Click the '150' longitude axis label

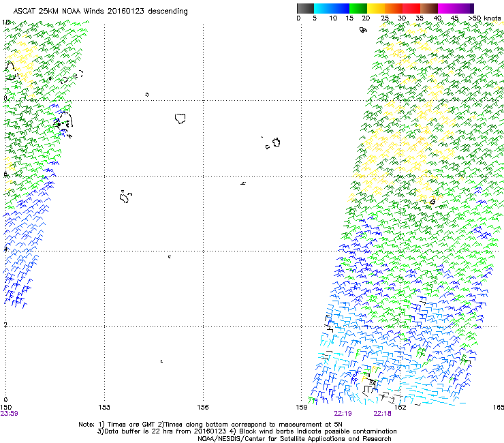[5, 408]
